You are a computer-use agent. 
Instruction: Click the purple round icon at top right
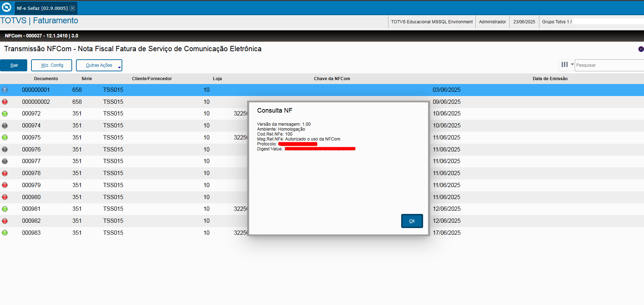click(x=641, y=49)
